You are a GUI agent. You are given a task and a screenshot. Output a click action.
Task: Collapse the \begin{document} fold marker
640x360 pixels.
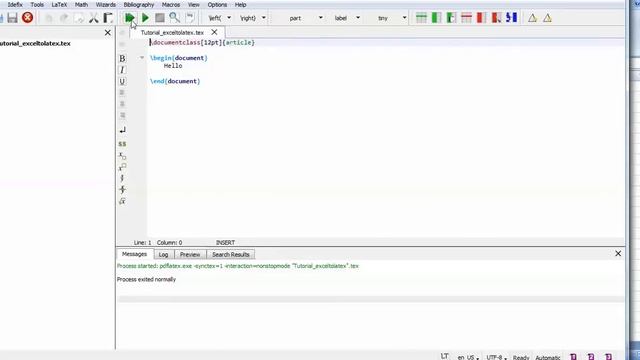(x=142, y=58)
